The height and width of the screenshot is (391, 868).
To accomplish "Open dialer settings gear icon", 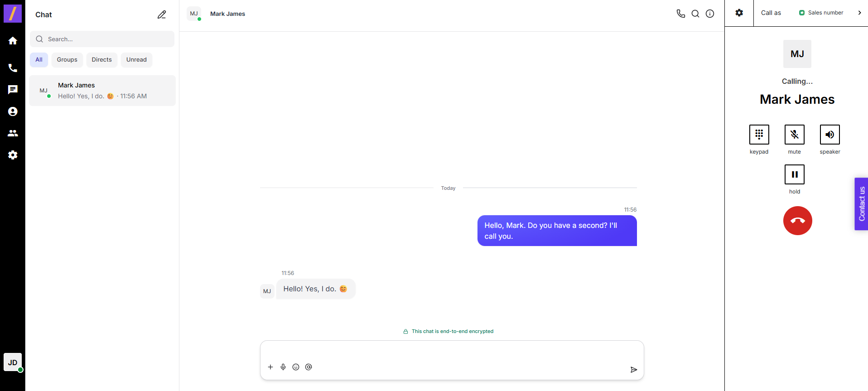I will tap(739, 13).
